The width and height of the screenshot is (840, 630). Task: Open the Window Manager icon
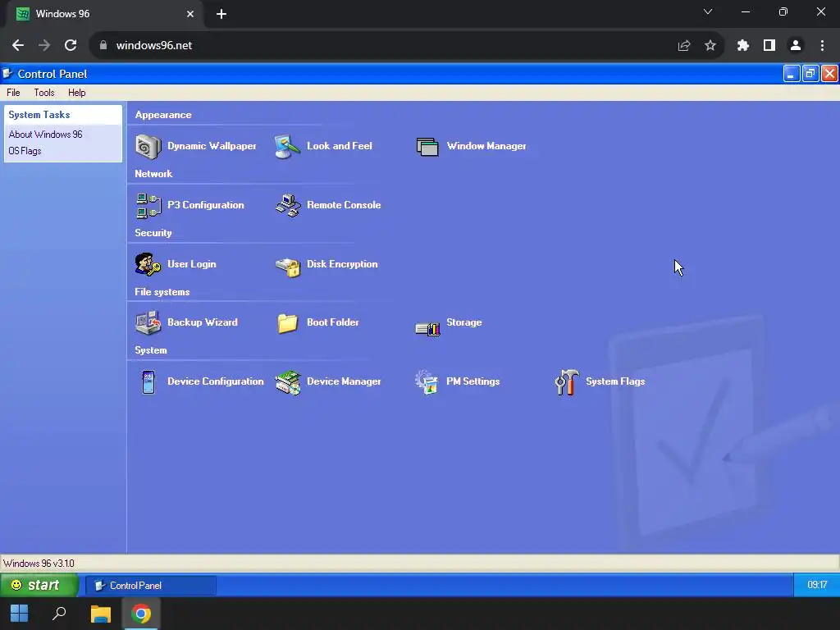tap(427, 146)
